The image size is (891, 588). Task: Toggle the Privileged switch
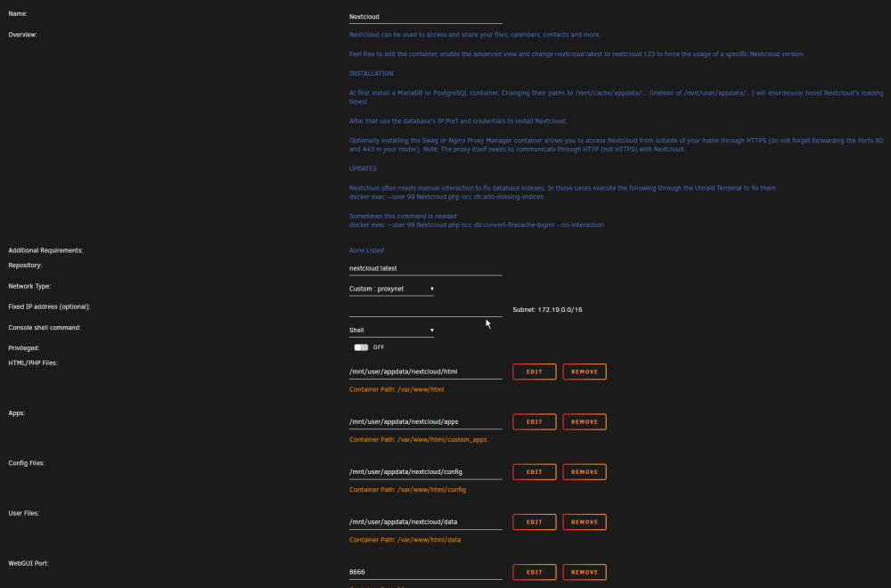(361, 347)
